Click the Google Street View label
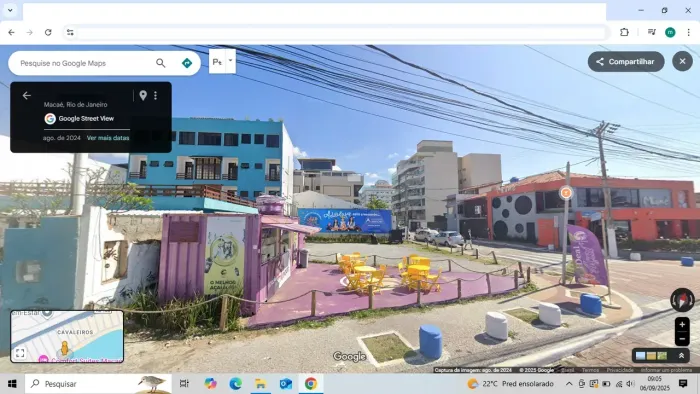The image size is (700, 394). [x=86, y=119]
